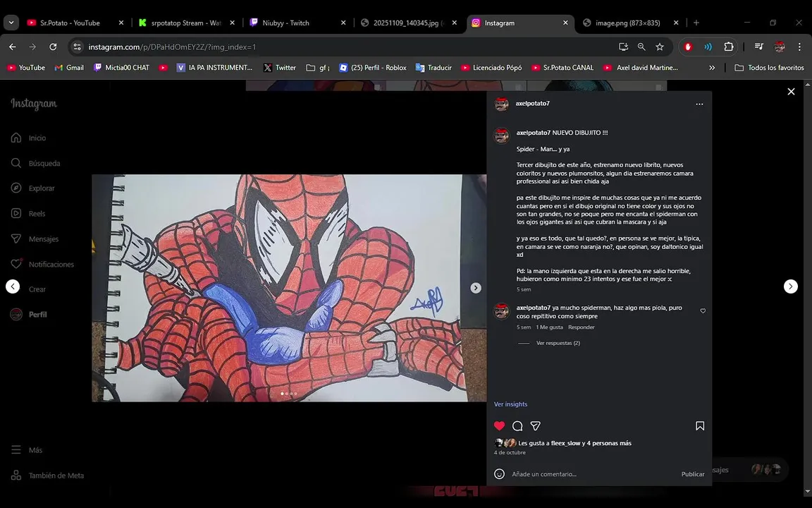Screen dimensions: 812x508
Task: Expand Ver respuestas (2)
Action: point(558,343)
